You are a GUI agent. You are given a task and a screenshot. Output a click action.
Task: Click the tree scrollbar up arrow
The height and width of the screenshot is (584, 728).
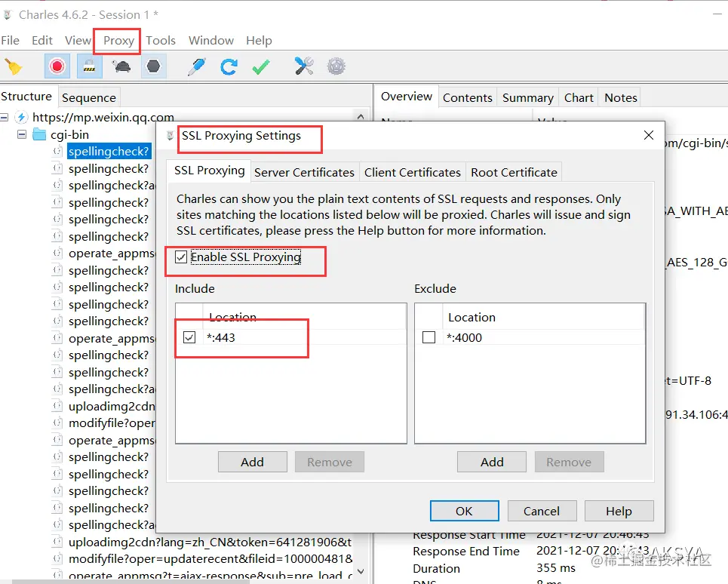361,116
